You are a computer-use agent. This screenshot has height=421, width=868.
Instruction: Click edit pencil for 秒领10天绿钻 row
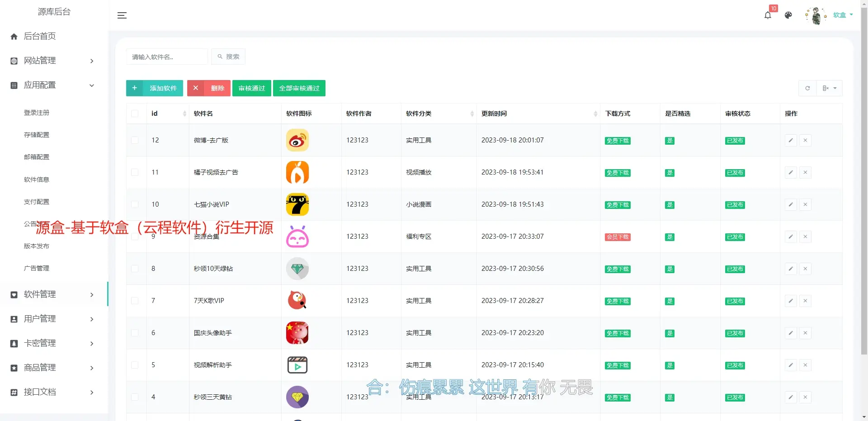[791, 269]
